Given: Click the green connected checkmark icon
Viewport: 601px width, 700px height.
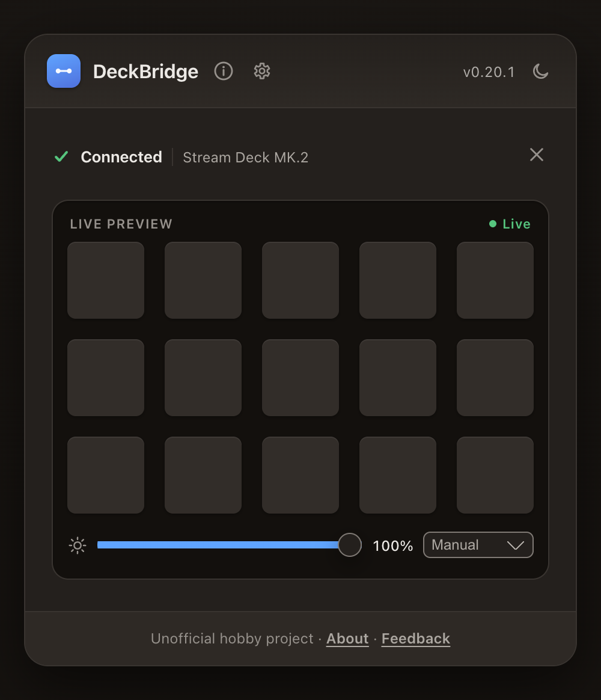Looking at the screenshot, I should click(61, 157).
